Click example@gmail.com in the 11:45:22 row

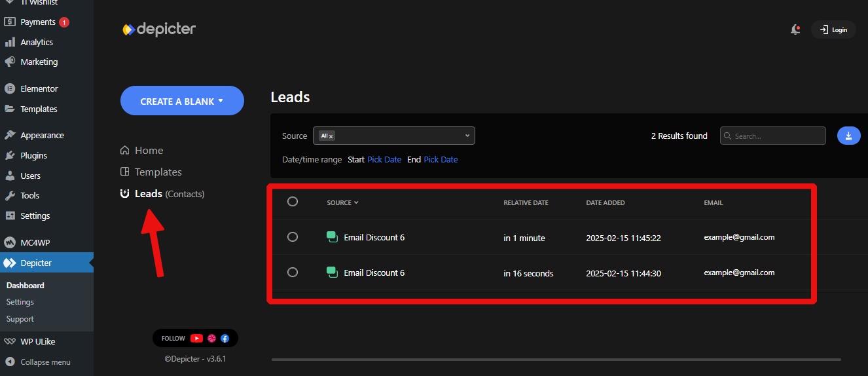pos(739,237)
